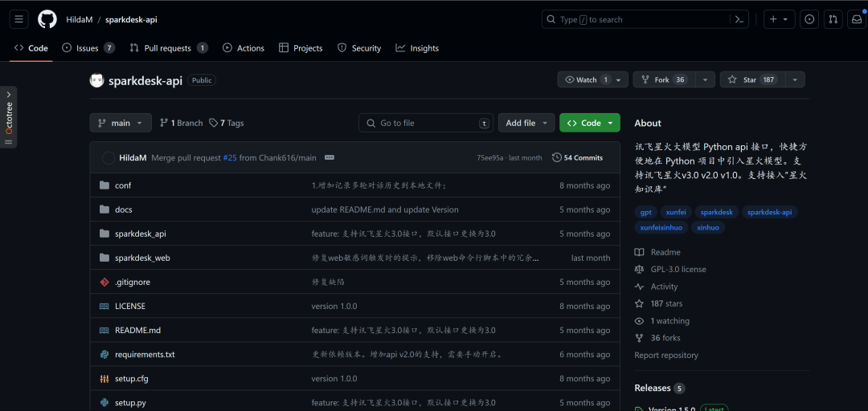Open sparkdesk-api breadcrumb link

[131, 19]
